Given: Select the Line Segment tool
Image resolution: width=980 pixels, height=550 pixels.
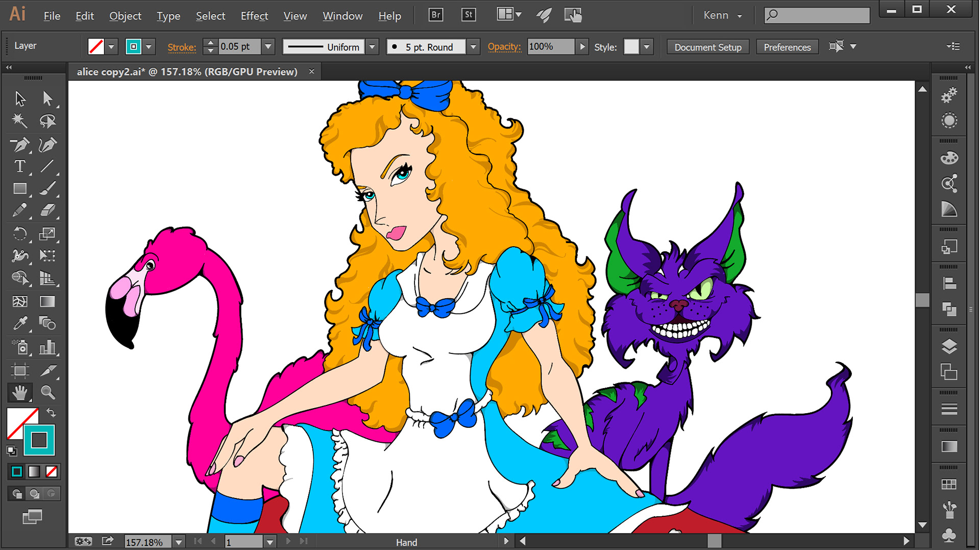Looking at the screenshot, I should [x=47, y=166].
